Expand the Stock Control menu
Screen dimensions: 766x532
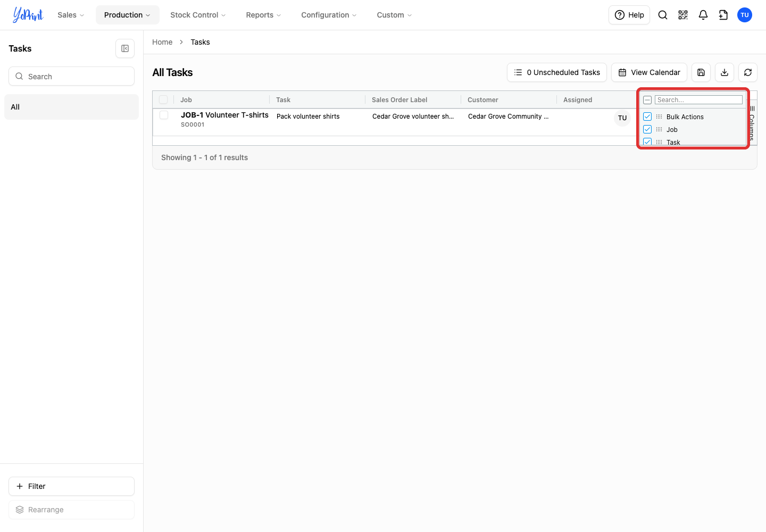[x=198, y=15]
